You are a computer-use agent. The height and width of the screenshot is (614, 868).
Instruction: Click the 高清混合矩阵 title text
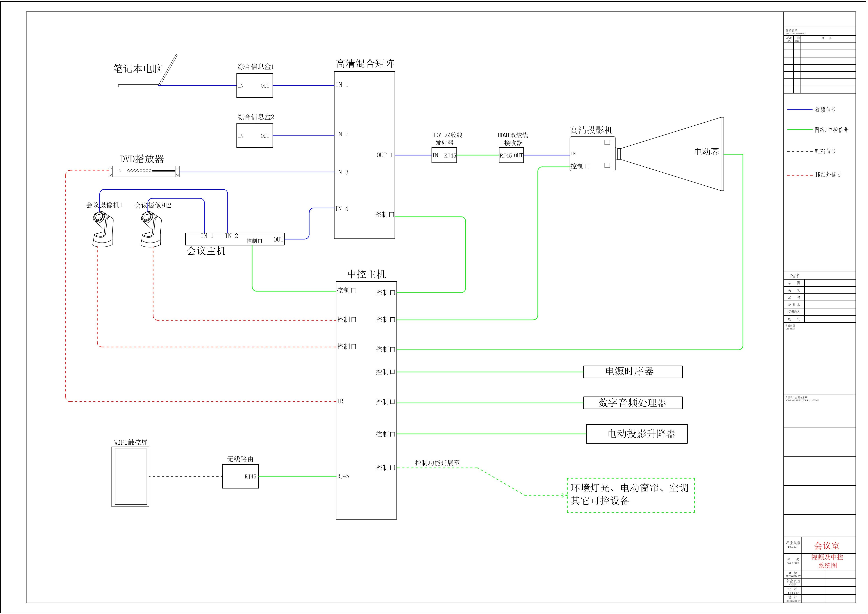[365, 64]
